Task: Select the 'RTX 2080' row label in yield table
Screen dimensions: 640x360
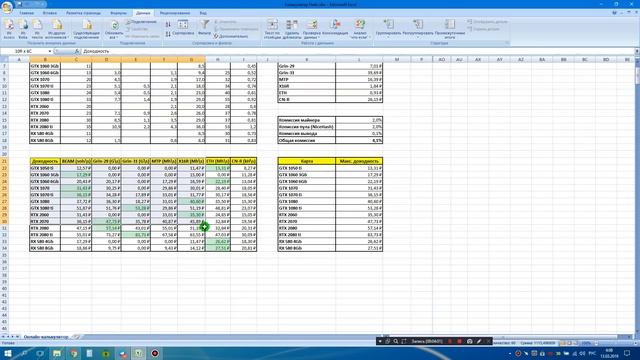Action: pyautogui.click(x=45, y=228)
